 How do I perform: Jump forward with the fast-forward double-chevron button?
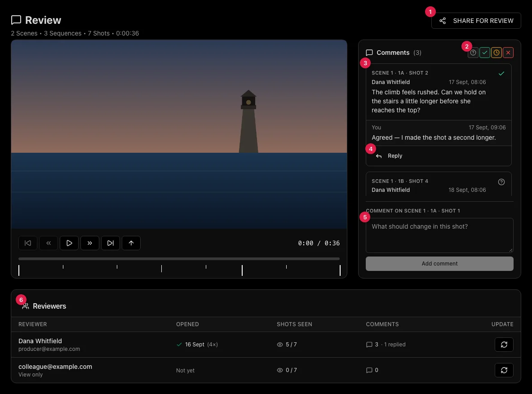89,243
